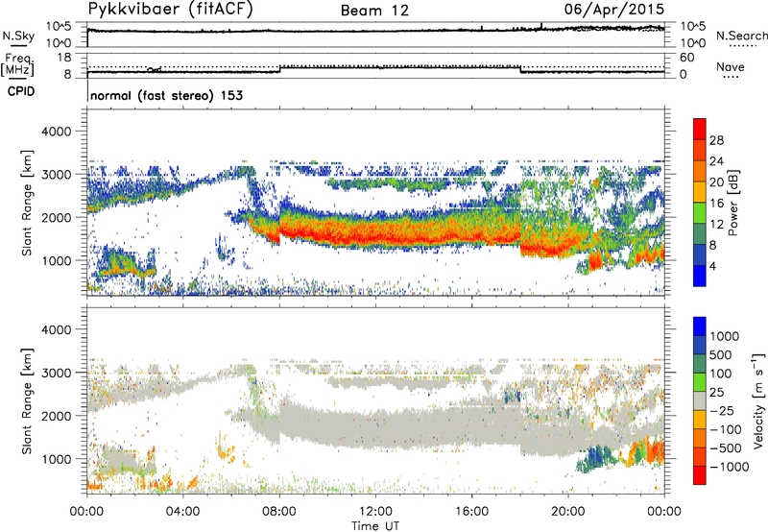
Task: Pick the green 25–100 velocity colorbar segment
Action: coord(700,382)
